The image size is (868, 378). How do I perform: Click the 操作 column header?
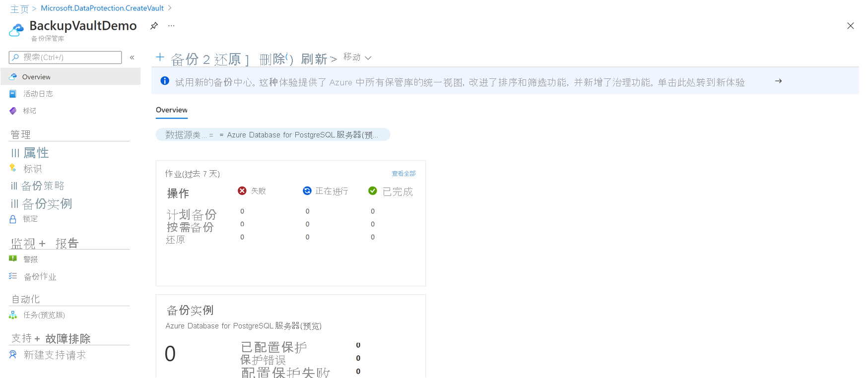point(178,193)
